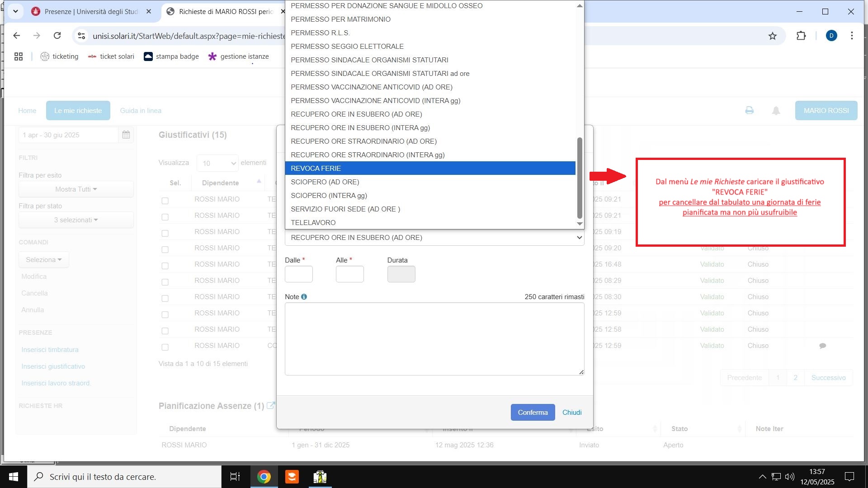Open the MARIO ROSSI user menu
The height and width of the screenshot is (488, 868).
(x=826, y=110)
